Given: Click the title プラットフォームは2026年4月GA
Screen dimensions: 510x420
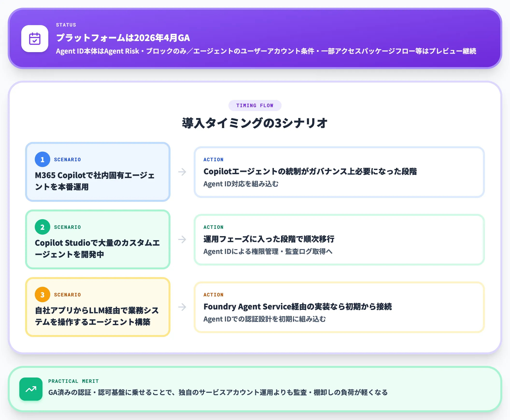Looking at the screenshot, I should click(123, 38).
